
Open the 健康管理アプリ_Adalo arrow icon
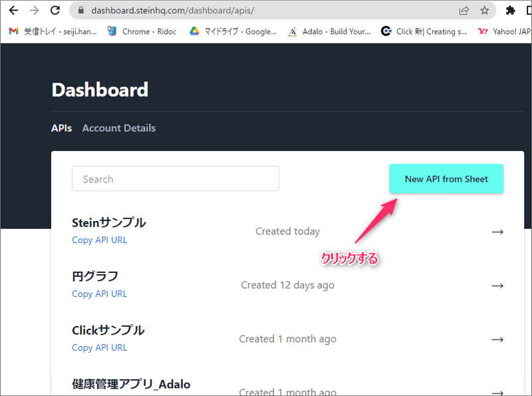point(497,393)
